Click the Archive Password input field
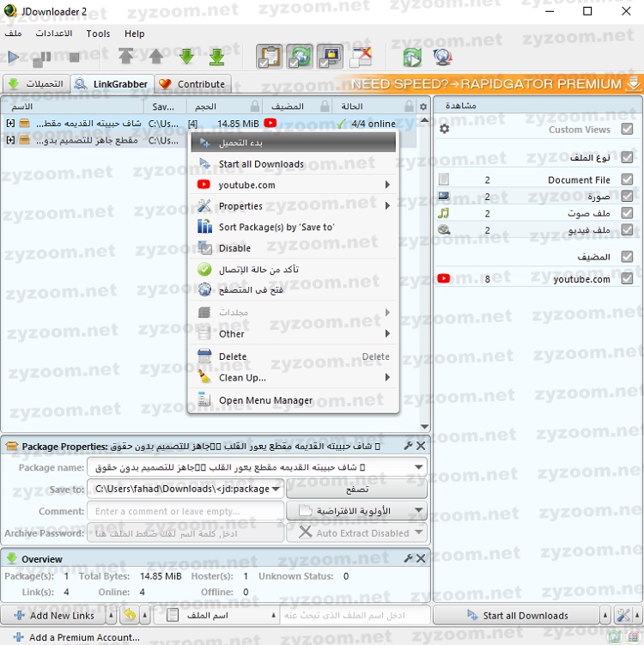 [185, 533]
